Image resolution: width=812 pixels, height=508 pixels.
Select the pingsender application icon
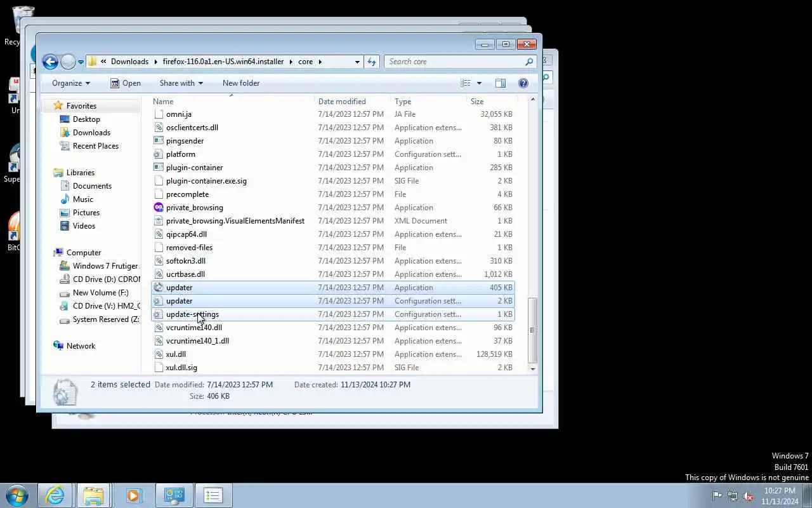pos(159,141)
